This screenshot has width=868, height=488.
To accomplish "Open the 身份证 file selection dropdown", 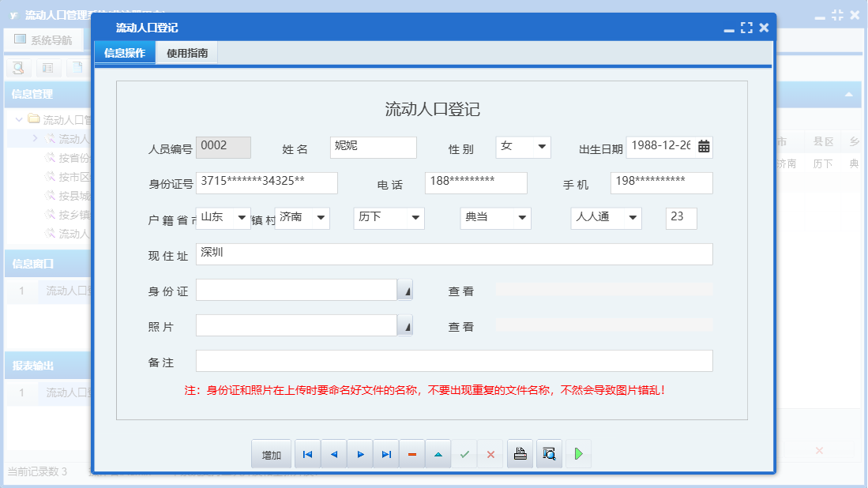I will pyautogui.click(x=404, y=289).
